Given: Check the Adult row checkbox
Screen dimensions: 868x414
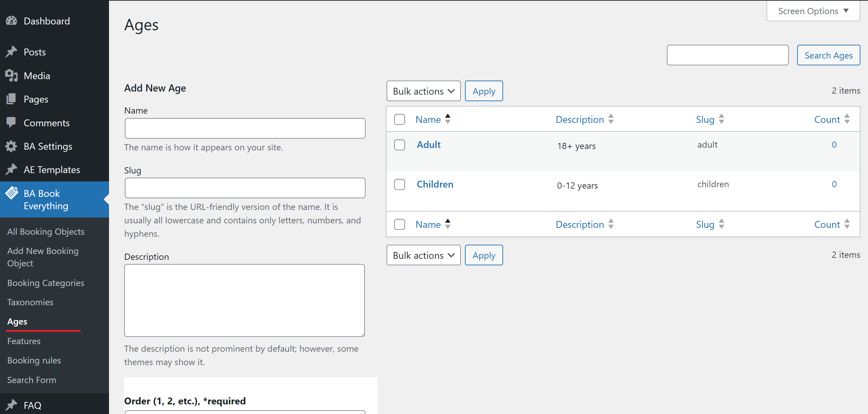Looking at the screenshot, I should [399, 145].
